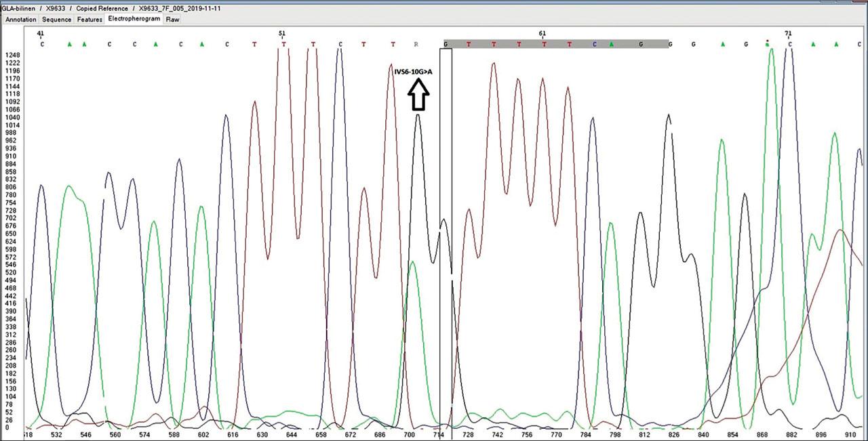Viewport: 868px width, 441px height.
Task: Click the X9633 breadcrumb item
Action: point(56,8)
